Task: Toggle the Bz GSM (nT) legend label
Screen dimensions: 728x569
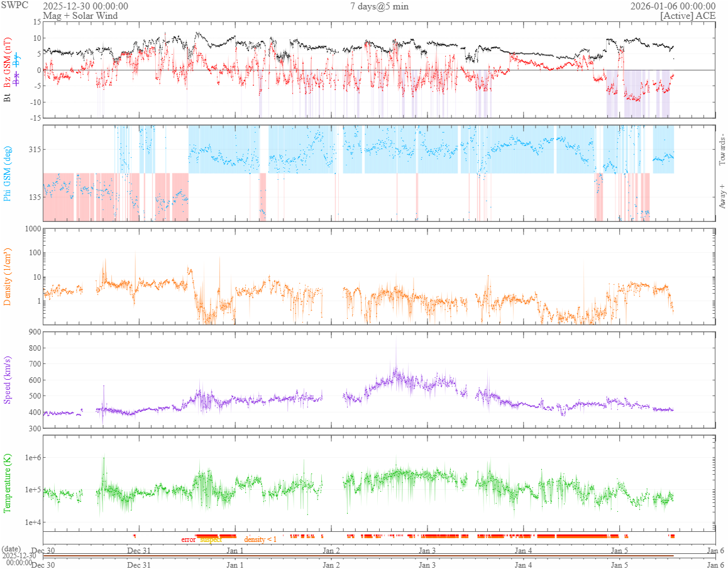Action: [x=7, y=63]
